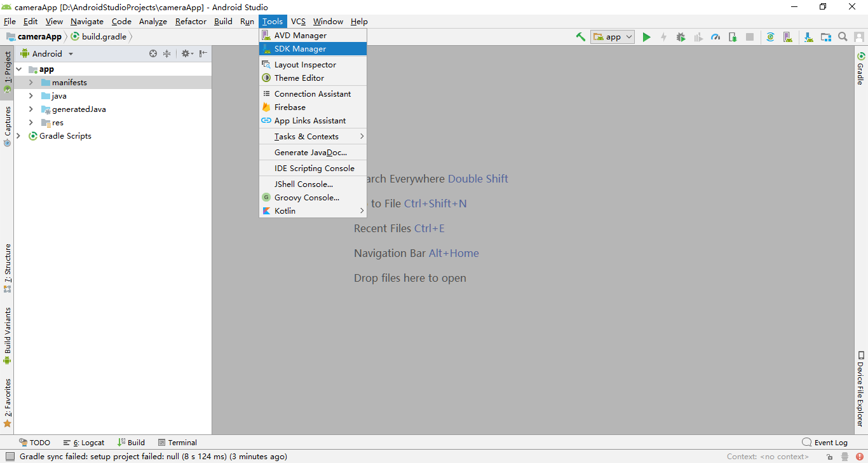Open AVD Manager from the toolbar icon
868x463 pixels.
click(x=788, y=37)
